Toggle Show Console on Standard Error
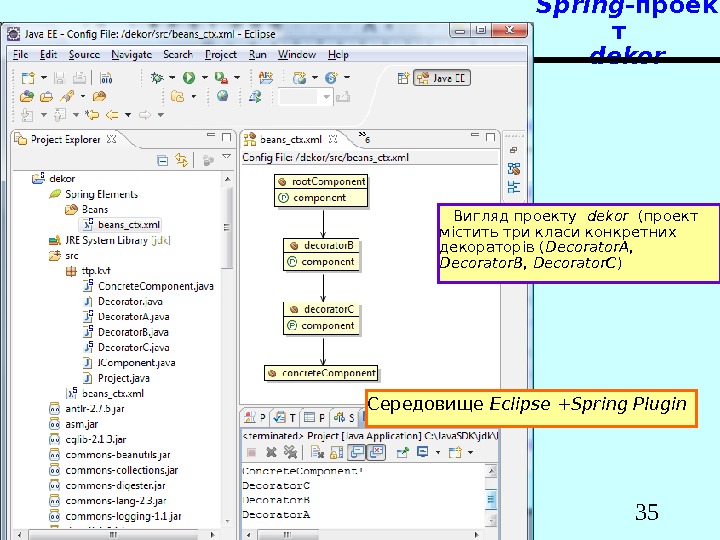Screen dimensions: 720x540 pyautogui.click(x=377, y=452)
